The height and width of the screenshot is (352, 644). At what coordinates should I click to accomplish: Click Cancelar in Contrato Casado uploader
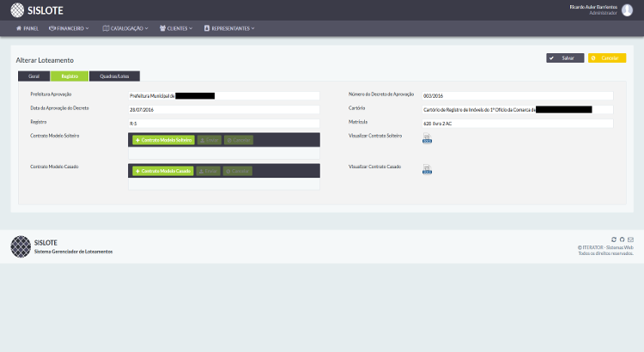[237, 171]
